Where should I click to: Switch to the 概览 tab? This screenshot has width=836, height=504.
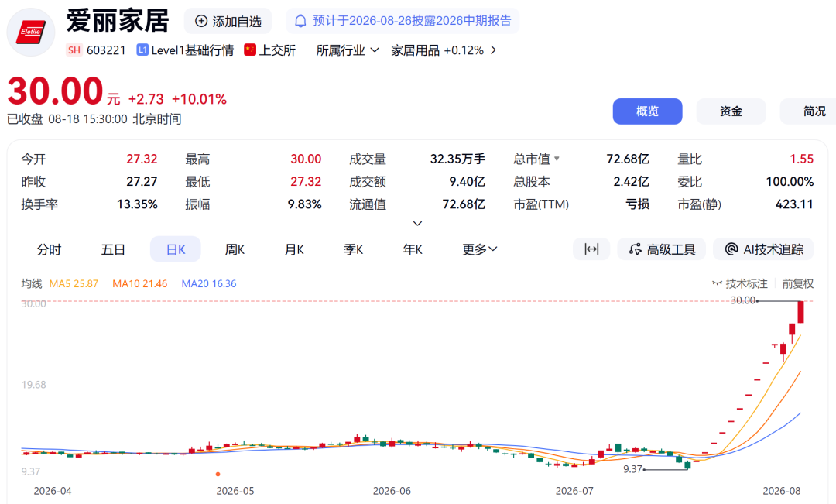[647, 111]
